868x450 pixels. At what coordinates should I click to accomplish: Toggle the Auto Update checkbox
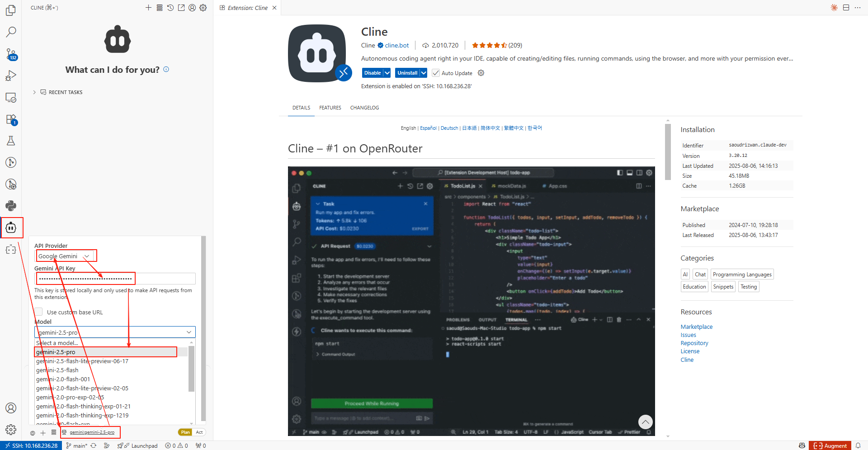pos(436,73)
